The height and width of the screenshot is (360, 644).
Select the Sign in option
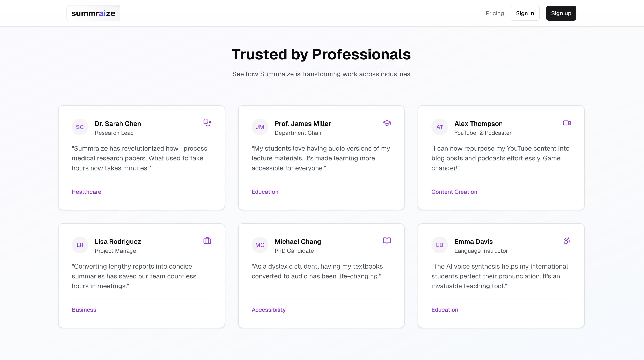[x=525, y=13]
